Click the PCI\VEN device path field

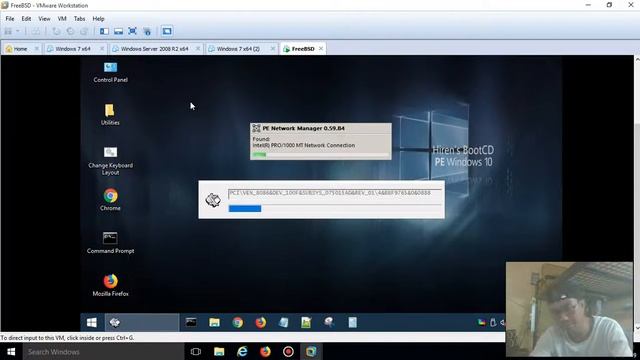coord(335,193)
